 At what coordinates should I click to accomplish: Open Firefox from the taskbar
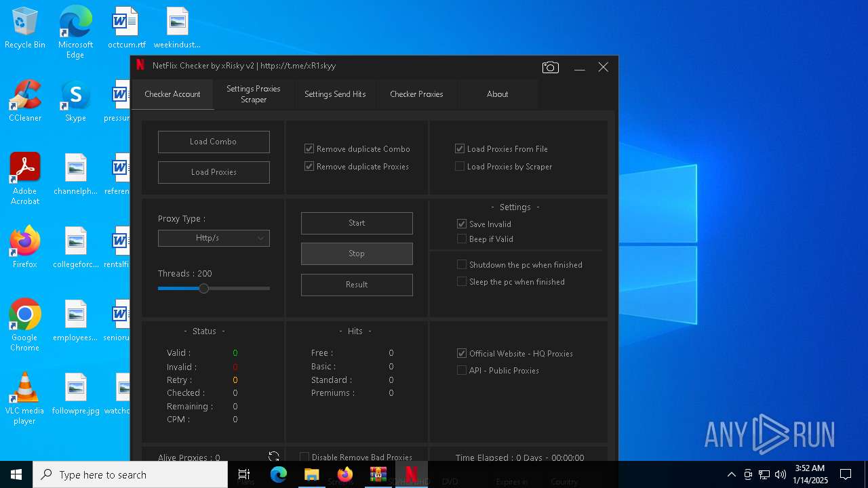344,474
